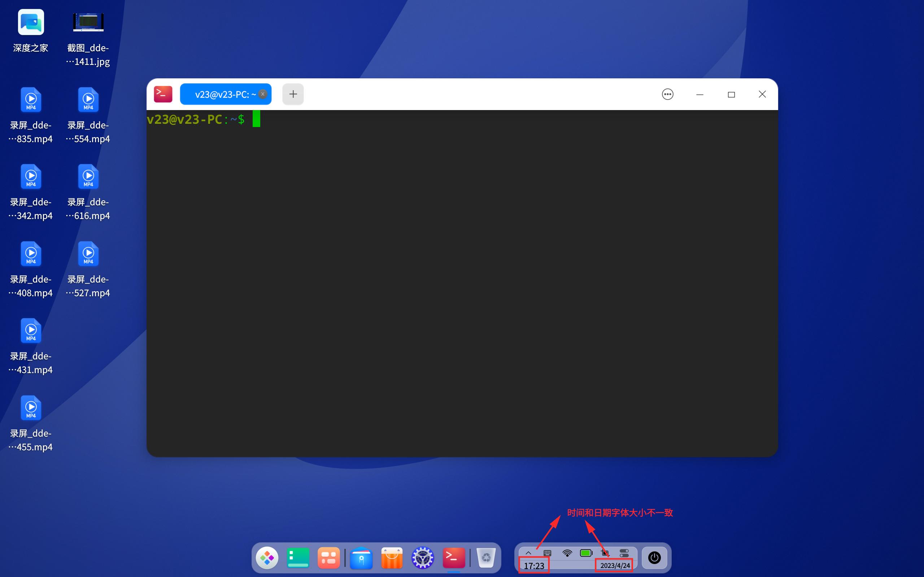Select the 录屏_dde-…342.mp4 file
Image resolution: width=924 pixels, height=577 pixels.
(x=31, y=192)
